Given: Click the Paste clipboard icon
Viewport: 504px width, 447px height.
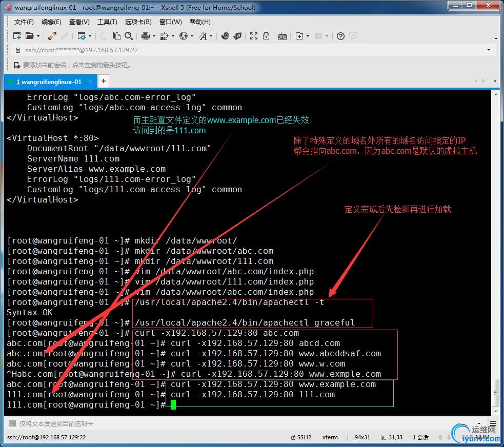Looking at the screenshot, I should (x=116, y=36).
